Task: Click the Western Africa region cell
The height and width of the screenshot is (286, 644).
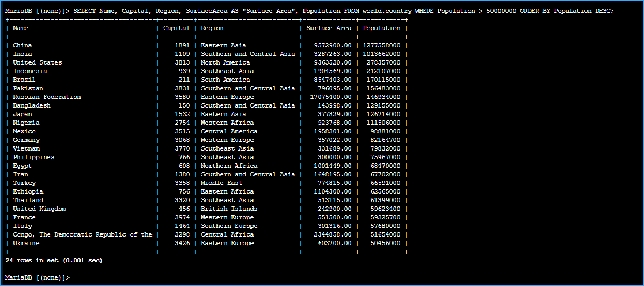Action: click(x=228, y=123)
